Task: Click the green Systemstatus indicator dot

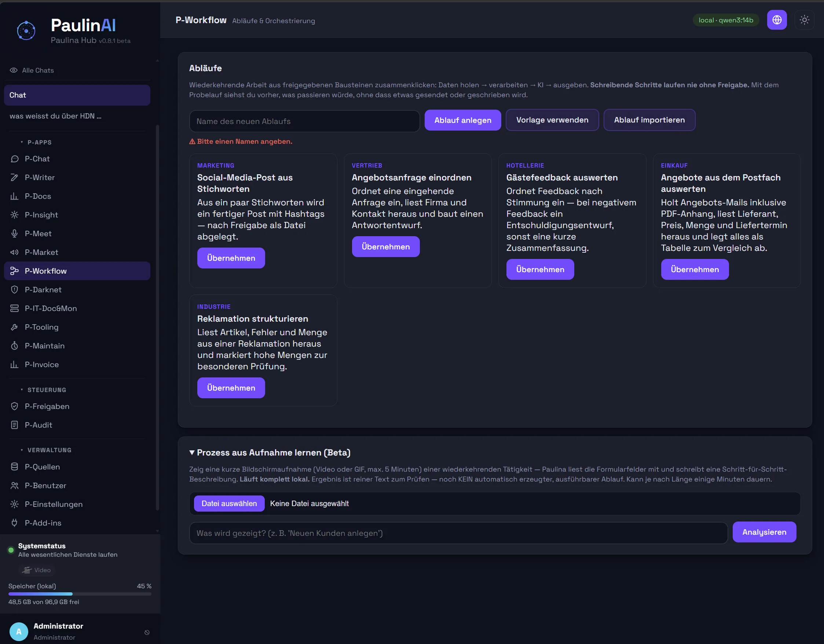Action: coord(11,550)
